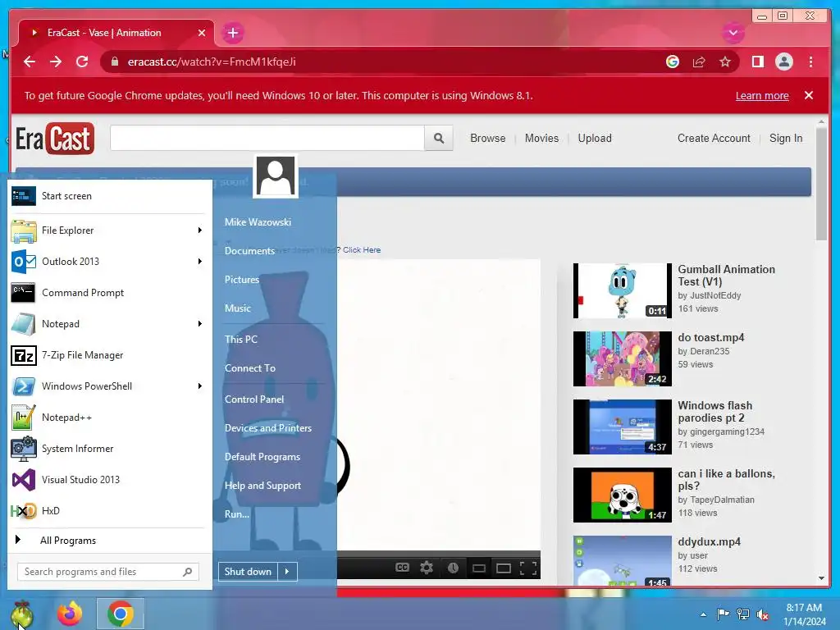Open Visual Studio 2013 icon

tap(24, 479)
